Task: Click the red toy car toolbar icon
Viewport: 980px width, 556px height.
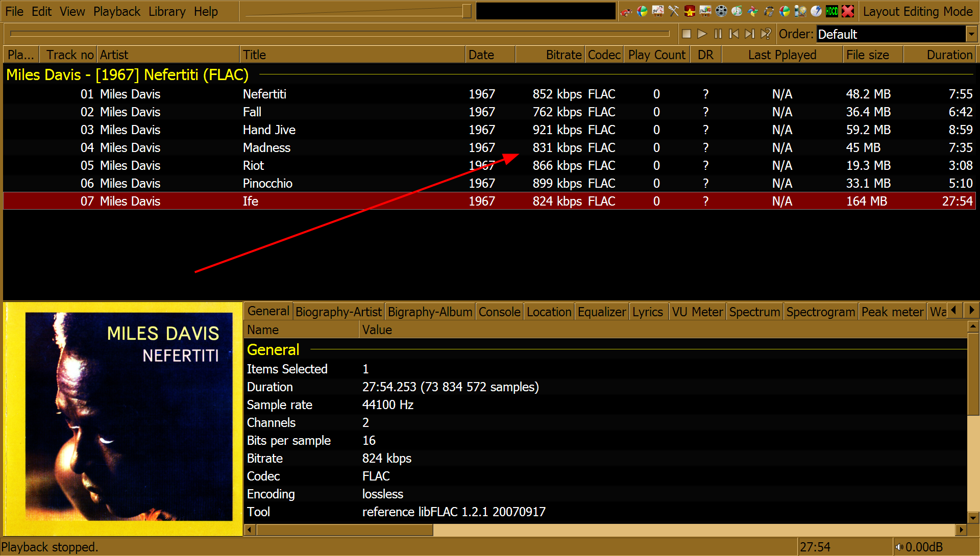Action: pyautogui.click(x=626, y=11)
